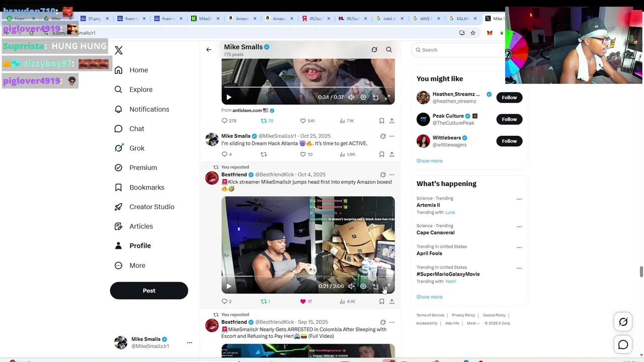Bookmark the Dream Hack Atlanta post
The width and height of the screenshot is (644, 362).
[382, 154]
